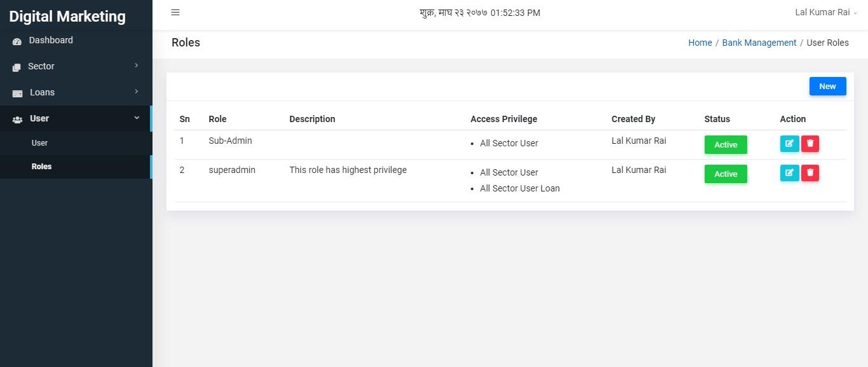Viewport: 868px width, 367px height.
Task: Open the Sector menu item
Action: pyautogui.click(x=76, y=66)
